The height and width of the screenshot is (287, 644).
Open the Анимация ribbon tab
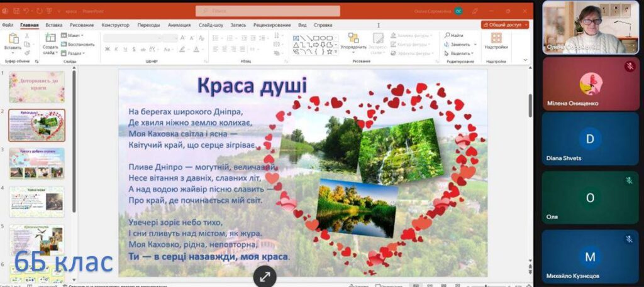[179, 25]
